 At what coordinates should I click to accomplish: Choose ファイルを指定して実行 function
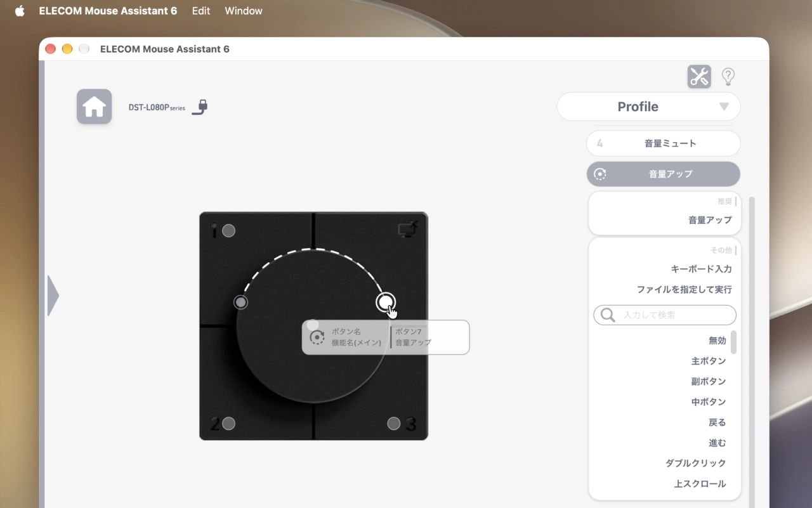coord(684,289)
